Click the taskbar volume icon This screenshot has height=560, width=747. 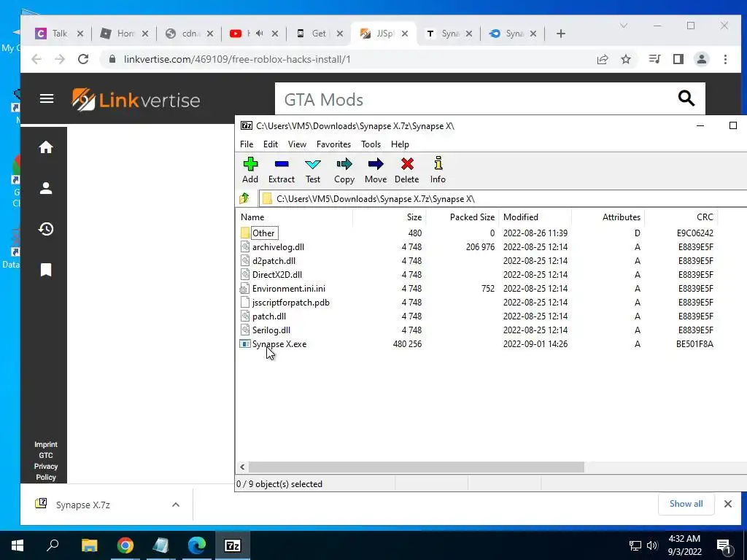coord(652,545)
